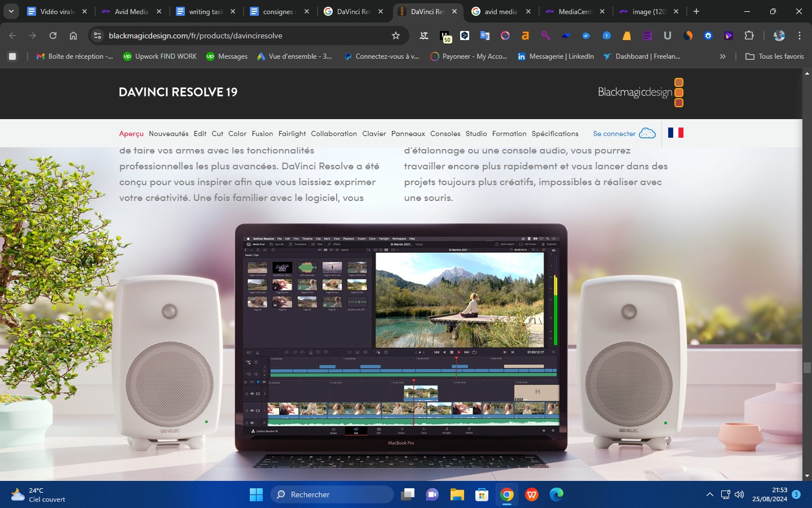Click the Se connecter link
The image size is (812, 508).
[614, 134]
